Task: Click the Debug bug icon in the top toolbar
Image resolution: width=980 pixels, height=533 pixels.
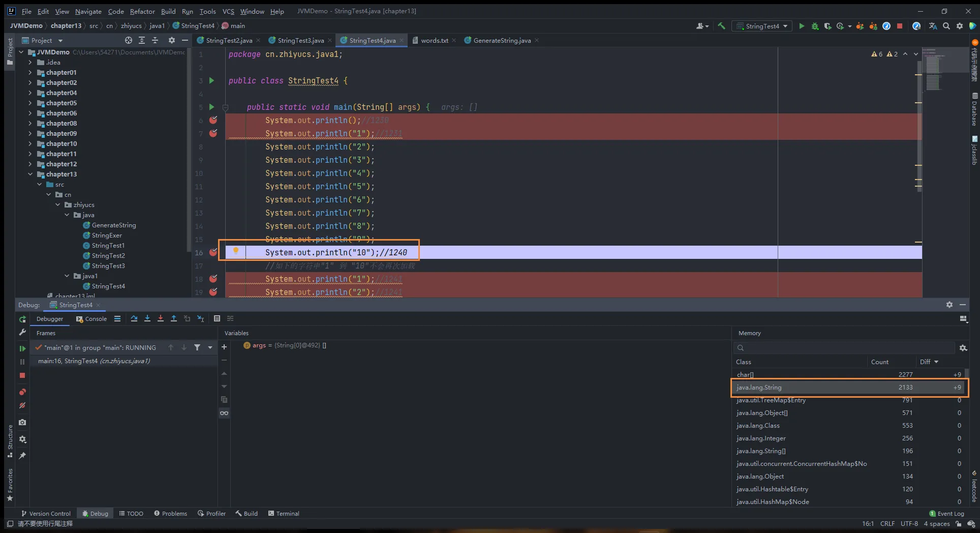Action: [x=815, y=26]
